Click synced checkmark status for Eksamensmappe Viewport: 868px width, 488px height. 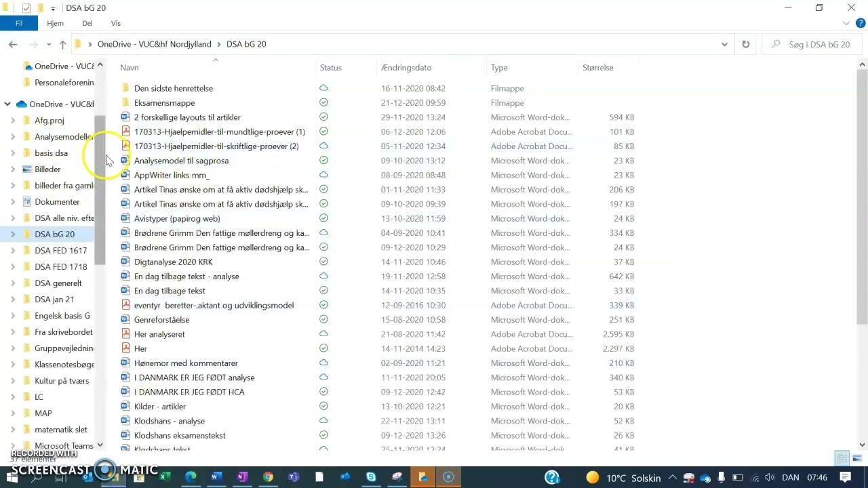point(323,103)
